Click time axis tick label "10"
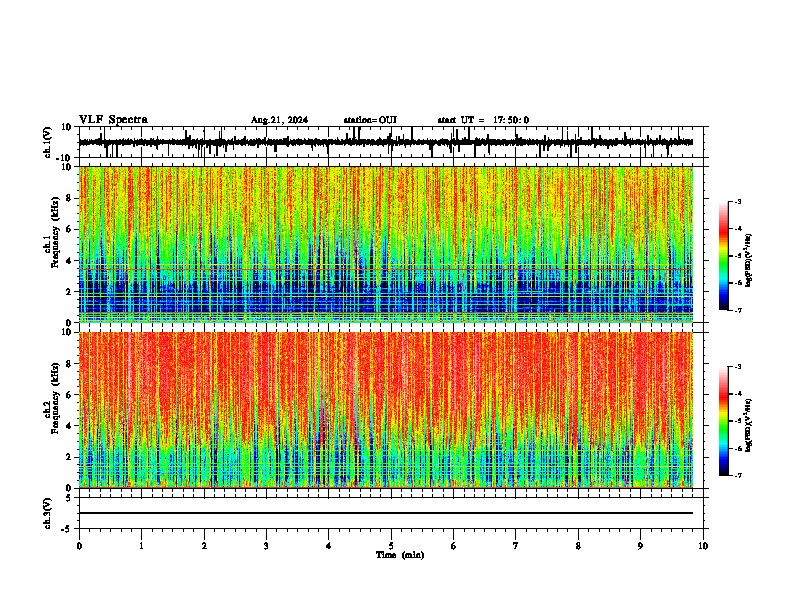This screenshot has height=612, width=792. pos(703,546)
